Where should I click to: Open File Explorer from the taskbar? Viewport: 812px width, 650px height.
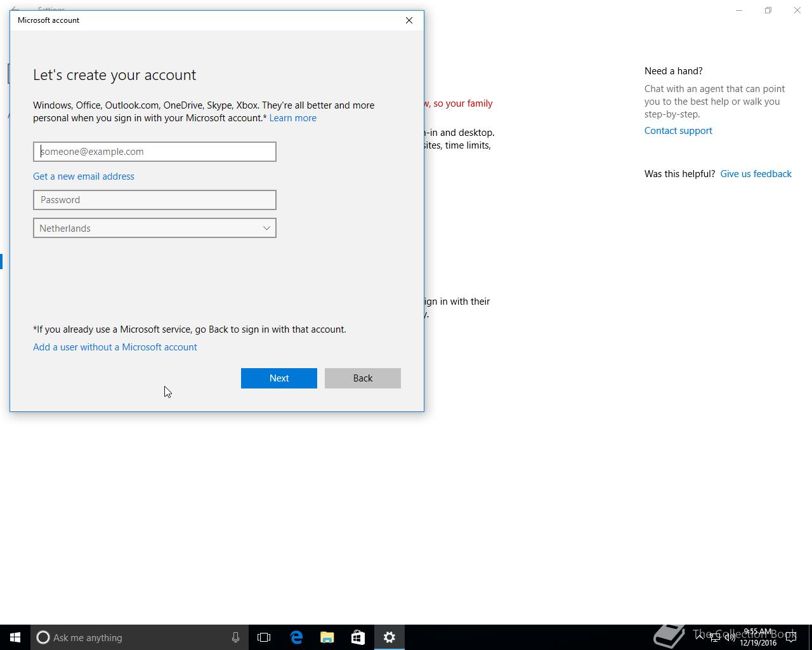327,637
